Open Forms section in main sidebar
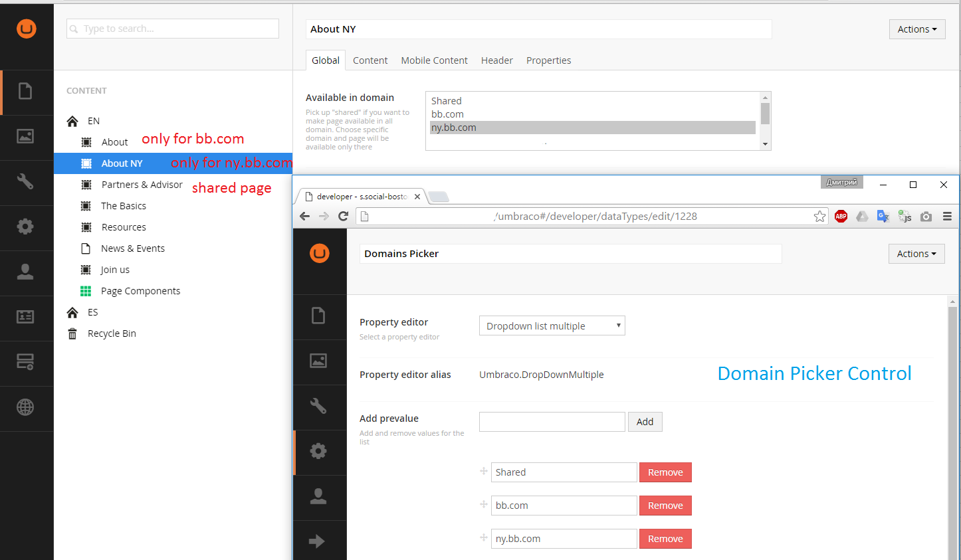The width and height of the screenshot is (961, 560). tap(25, 362)
